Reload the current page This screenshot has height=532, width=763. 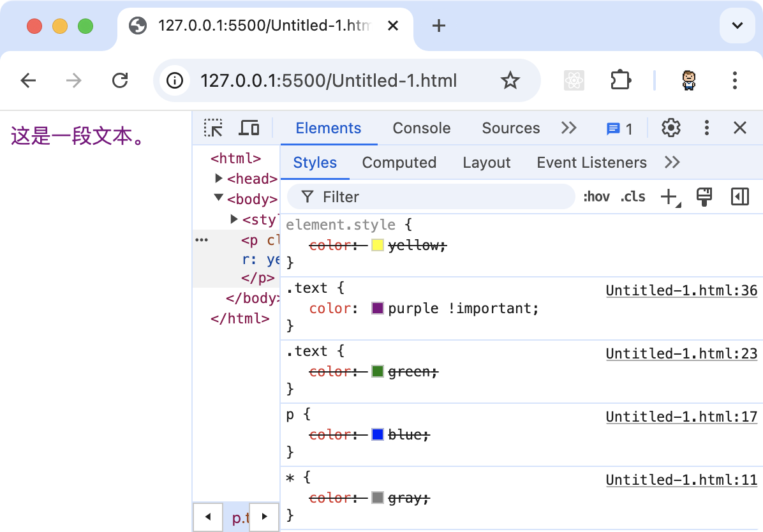tap(120, 80)
